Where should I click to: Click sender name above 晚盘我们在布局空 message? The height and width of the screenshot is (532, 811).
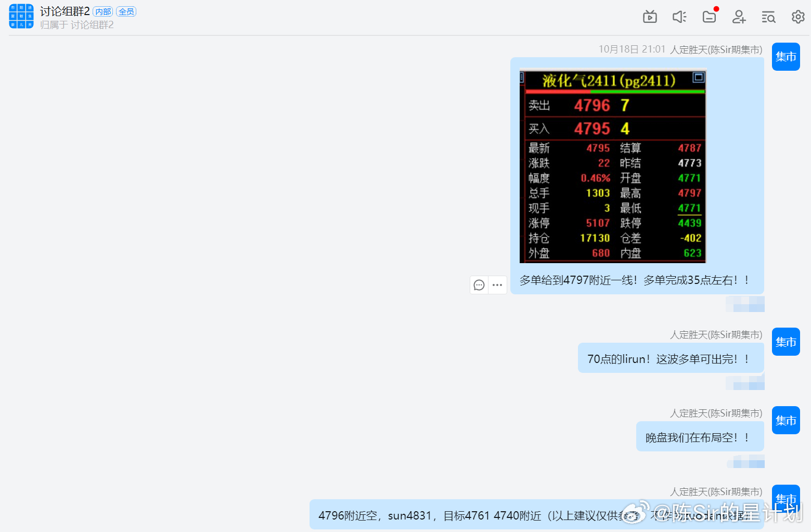716,413
